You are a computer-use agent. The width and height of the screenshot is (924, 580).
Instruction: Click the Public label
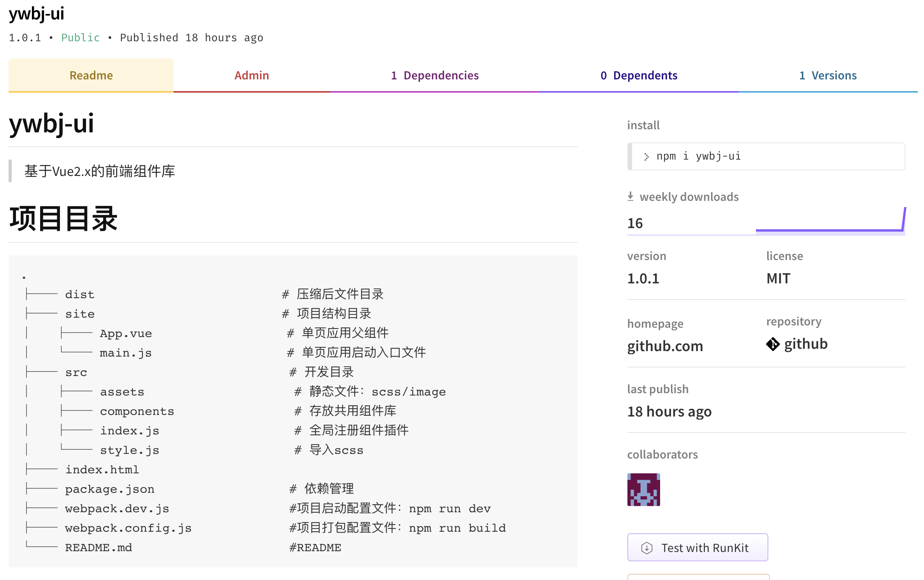tap(80, 37)
